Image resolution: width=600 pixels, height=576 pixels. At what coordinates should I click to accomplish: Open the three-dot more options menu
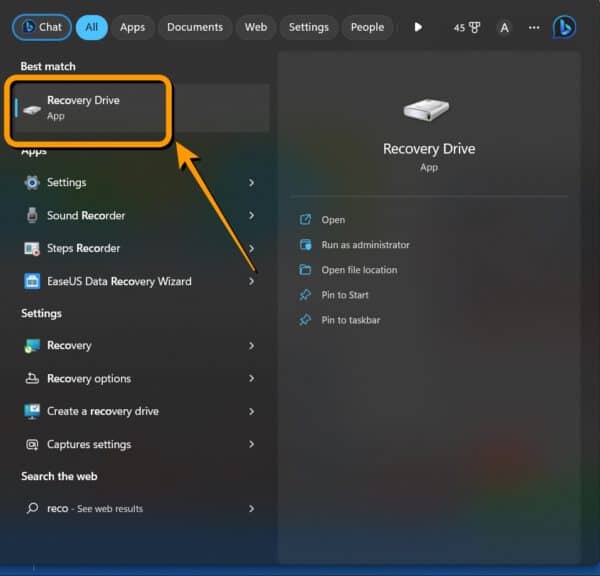pyautogui.click(x=534, y=28)
